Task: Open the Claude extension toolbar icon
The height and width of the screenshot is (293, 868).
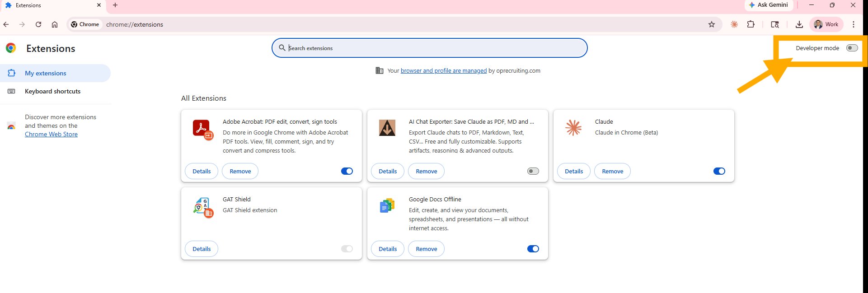Action: (734, 24)
